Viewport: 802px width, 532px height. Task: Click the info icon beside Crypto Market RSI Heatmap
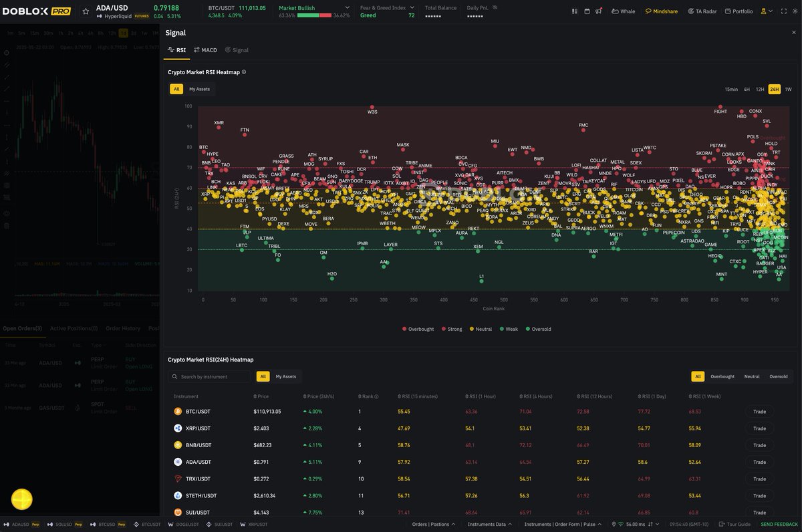tap(243, 72)
